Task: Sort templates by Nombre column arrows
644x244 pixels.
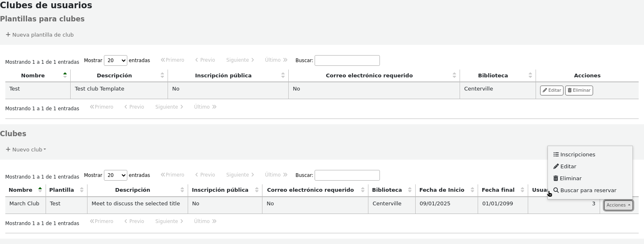Action: [x=65, y=75]
